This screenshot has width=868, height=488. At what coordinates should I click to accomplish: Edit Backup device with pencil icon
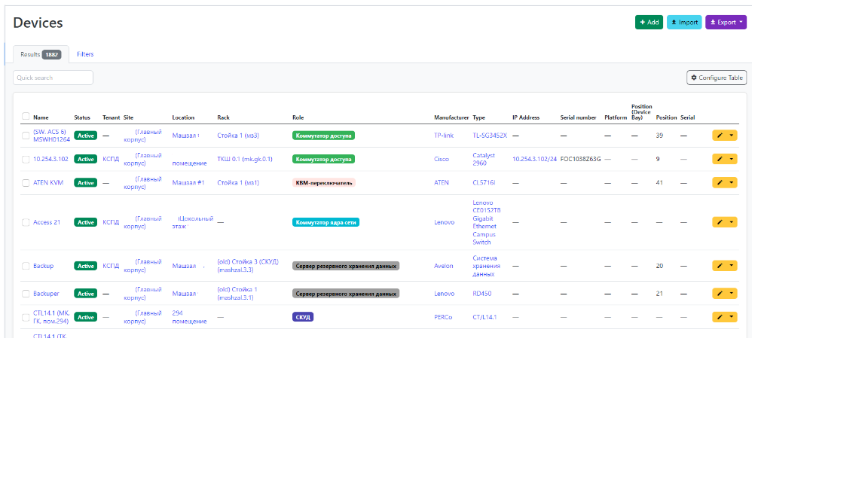pos(719,266)
